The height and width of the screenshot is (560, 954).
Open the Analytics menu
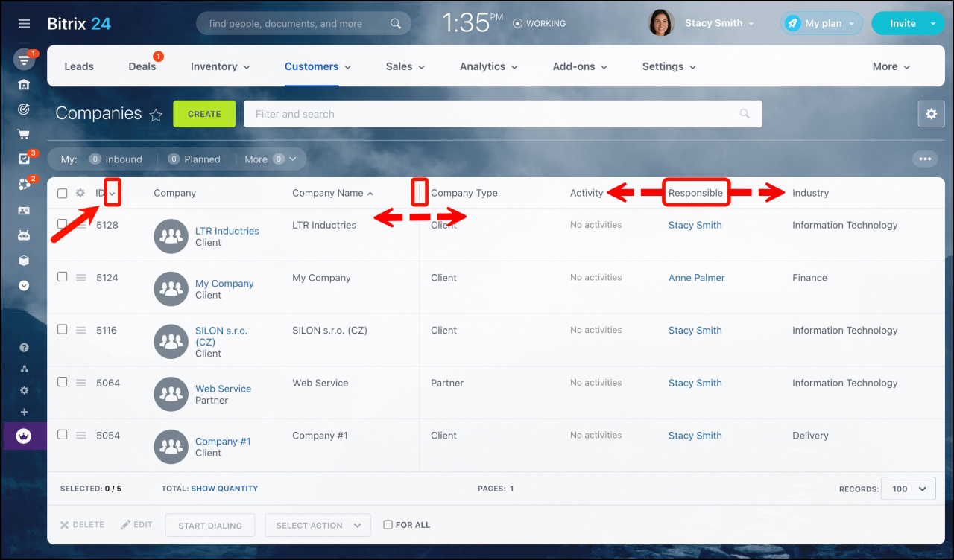click(x=489, y=66)
